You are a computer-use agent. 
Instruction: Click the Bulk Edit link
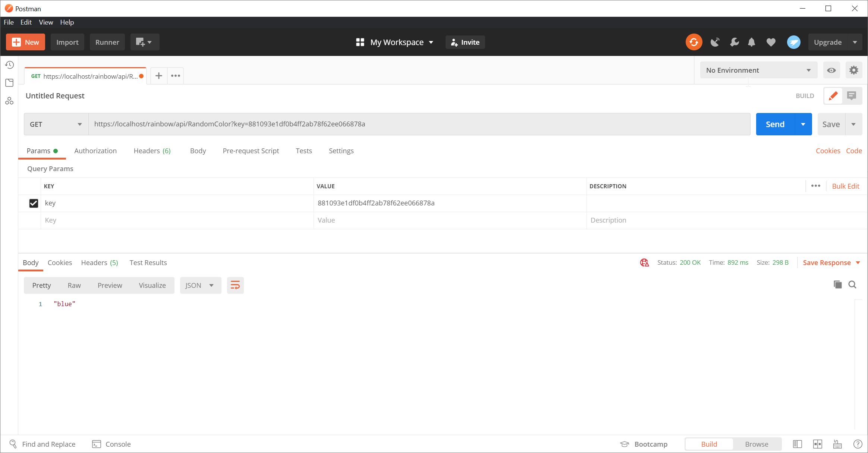coord(846,186)
